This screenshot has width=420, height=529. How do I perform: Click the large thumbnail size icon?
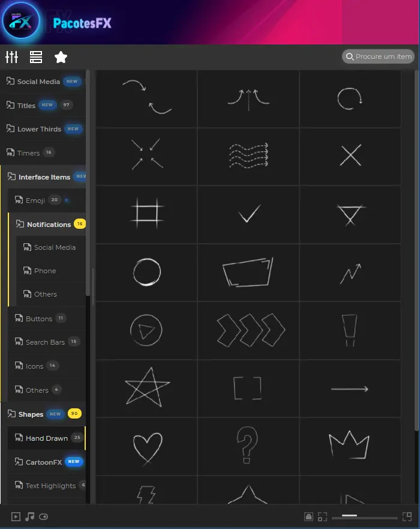coord(407,517)
